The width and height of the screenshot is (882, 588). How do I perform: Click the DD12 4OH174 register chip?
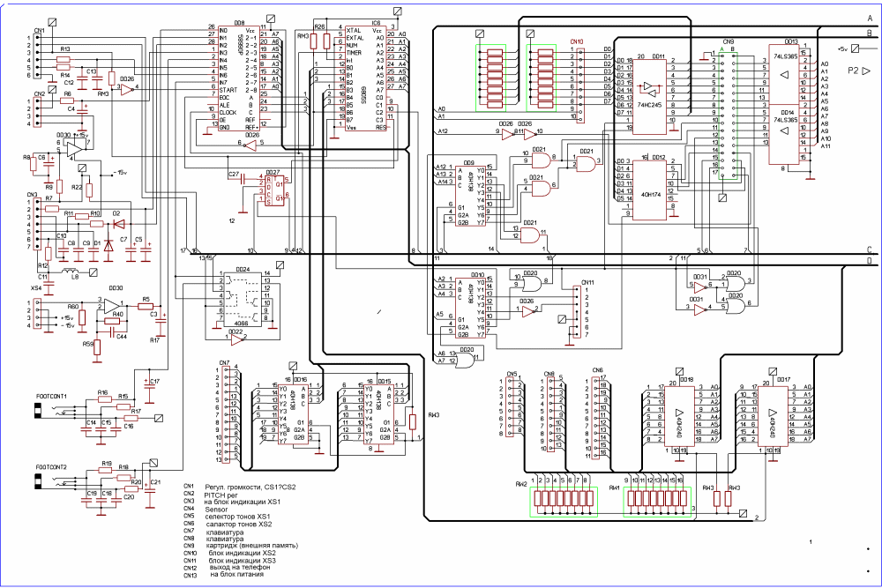(x=647, y=187)
